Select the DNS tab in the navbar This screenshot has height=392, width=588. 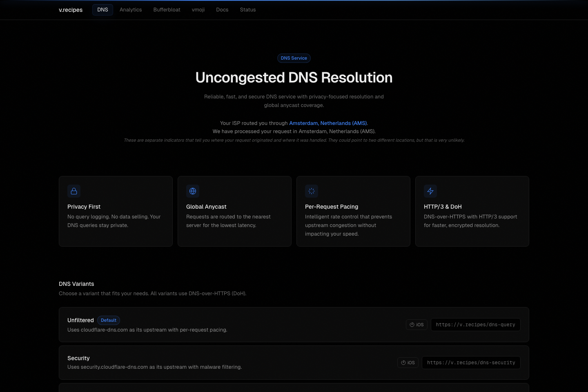tap(102, 10)
